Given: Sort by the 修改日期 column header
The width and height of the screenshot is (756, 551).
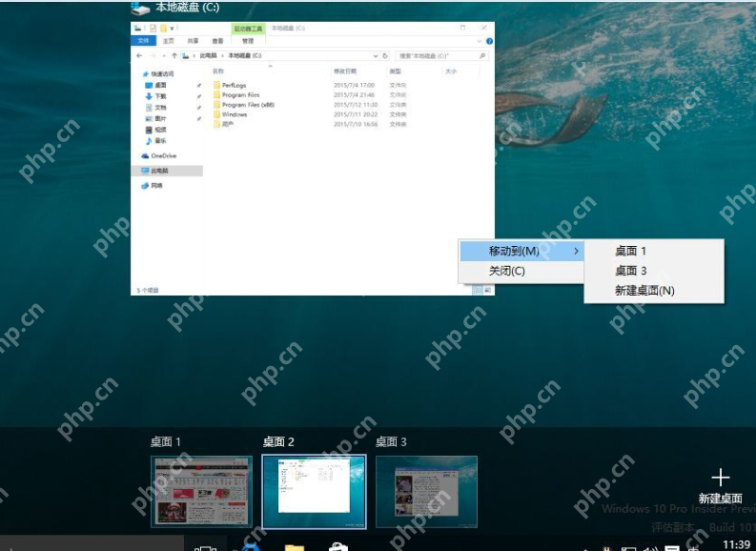Looking at the screenshot, I should [345, 71].
